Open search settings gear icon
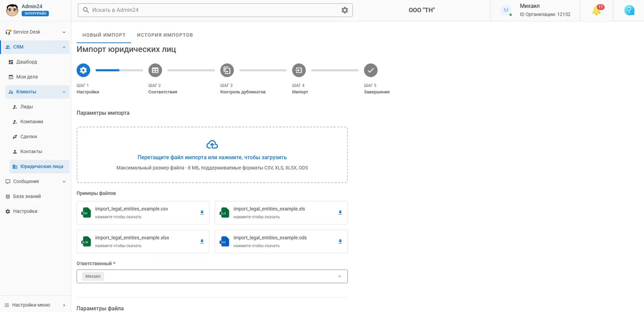The width and height of the screenshot is (644, 312). 345,10
